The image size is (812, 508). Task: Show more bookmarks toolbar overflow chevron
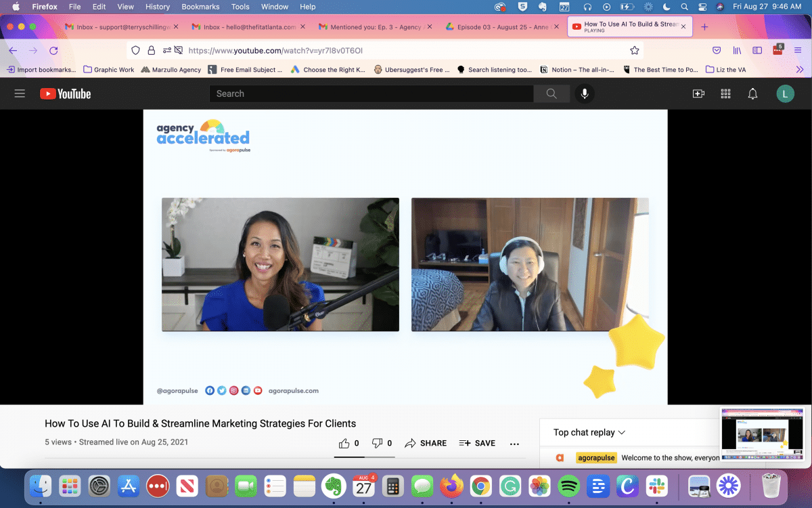[x=799, y=69]
